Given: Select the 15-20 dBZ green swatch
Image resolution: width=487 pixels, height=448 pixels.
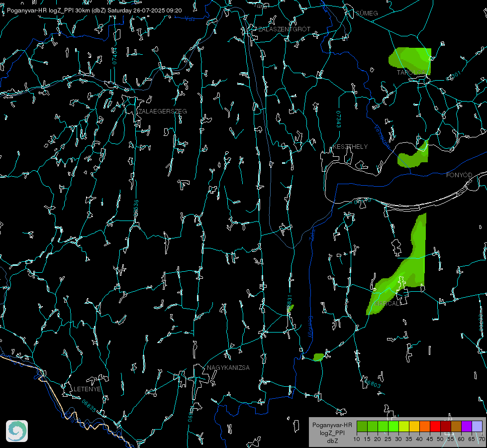Looking at the screenshot, I should [x=373, y=426].
